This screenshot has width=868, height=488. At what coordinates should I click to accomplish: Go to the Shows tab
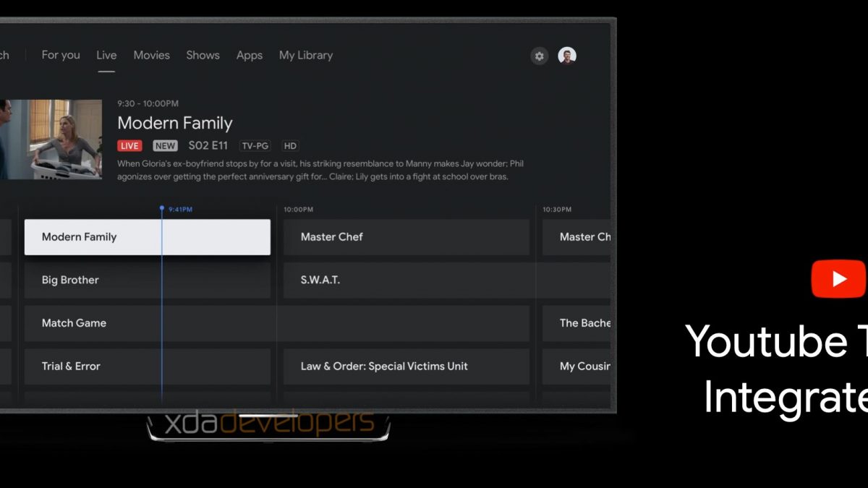click(x=203, y=55)
